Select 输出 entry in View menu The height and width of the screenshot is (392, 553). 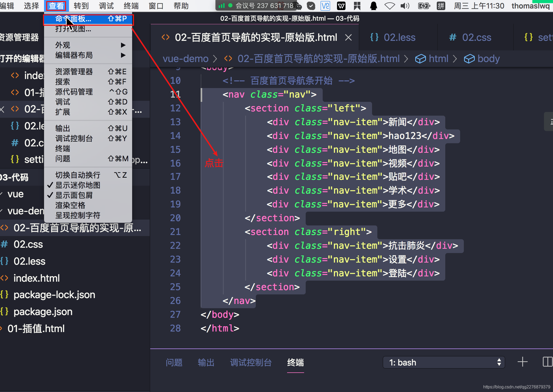click(x=88, y=128)
